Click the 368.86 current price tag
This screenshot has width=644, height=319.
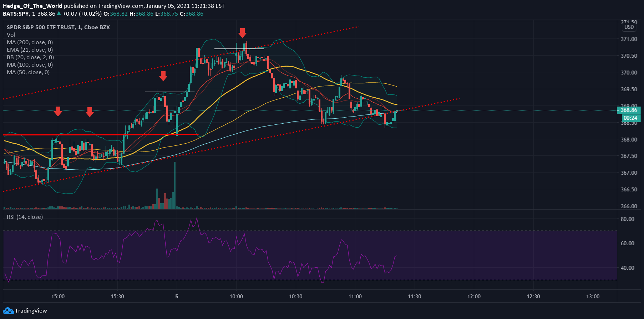629,110
